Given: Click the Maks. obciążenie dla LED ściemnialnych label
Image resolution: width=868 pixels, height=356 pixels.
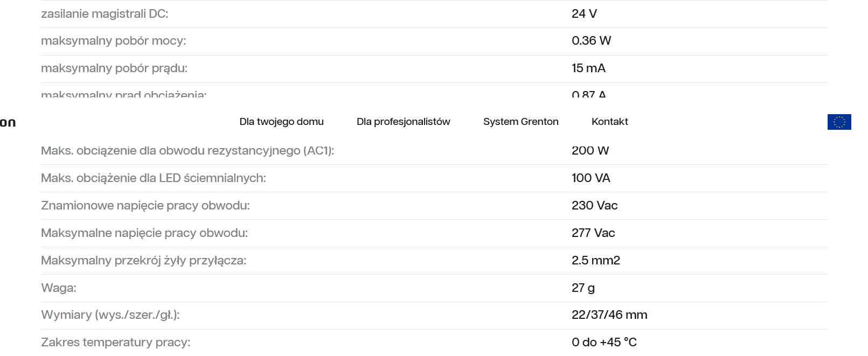Looking at the screenshot, I should tap(154, 178).
